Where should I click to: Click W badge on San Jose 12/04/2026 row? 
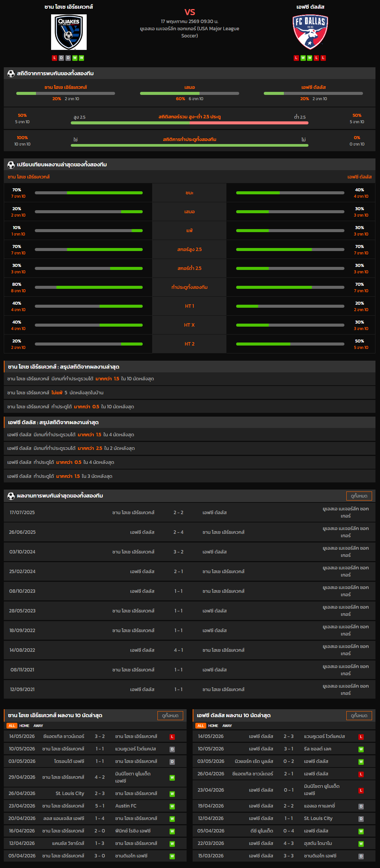(172, 844)
